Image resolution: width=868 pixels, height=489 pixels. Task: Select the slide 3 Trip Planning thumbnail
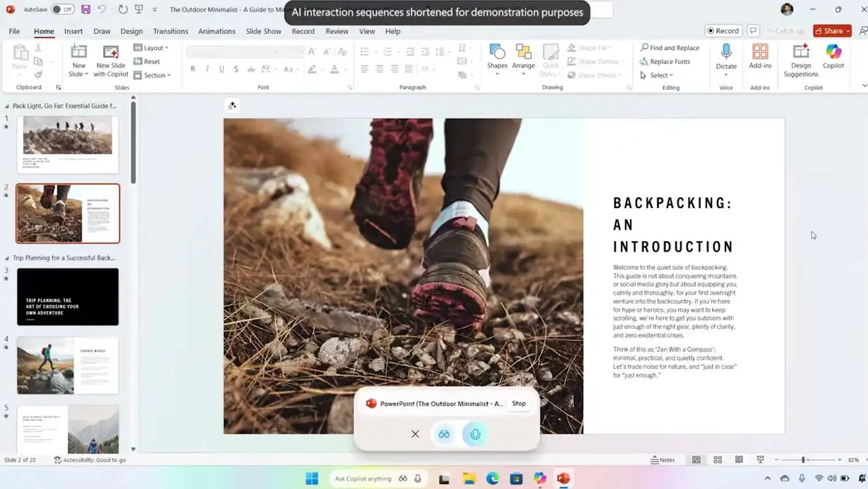click(67, 296)
